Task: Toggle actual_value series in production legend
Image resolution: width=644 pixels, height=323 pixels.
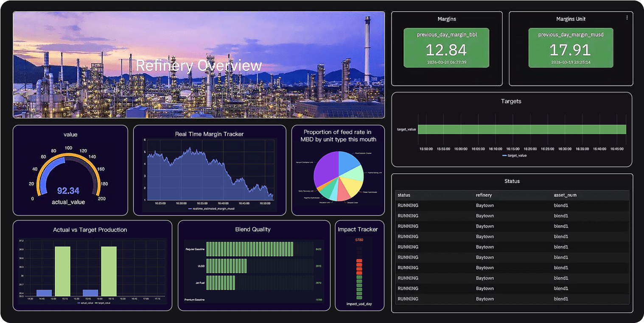Action: click(x=85, y=303)
